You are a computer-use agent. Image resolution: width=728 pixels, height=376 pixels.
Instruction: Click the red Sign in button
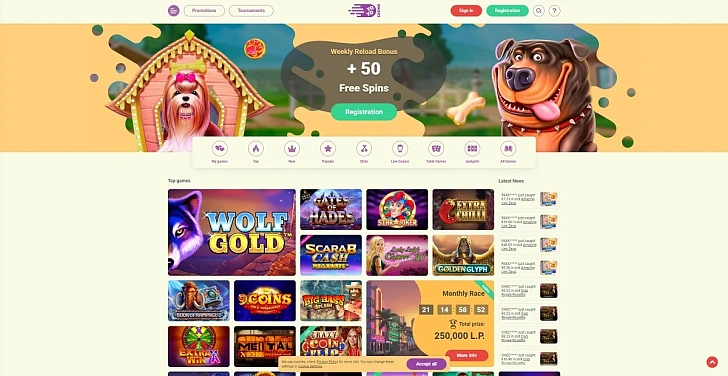tap(466, 11)
